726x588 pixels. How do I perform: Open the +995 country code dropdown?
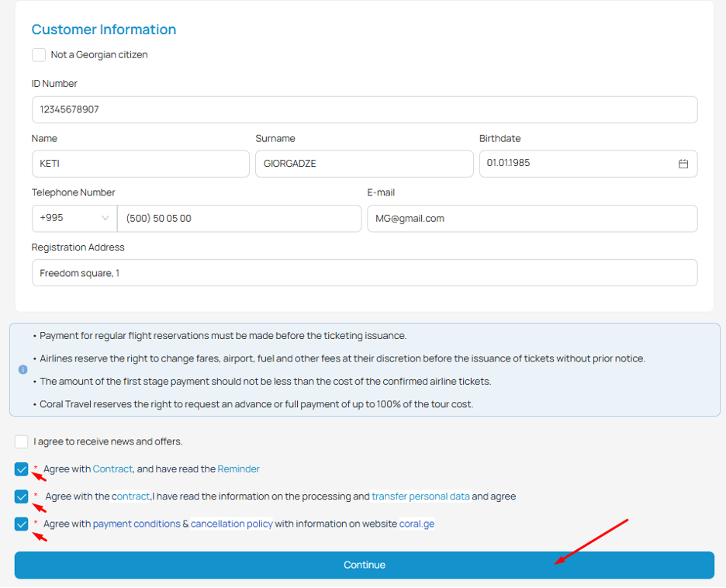[74, 218]
